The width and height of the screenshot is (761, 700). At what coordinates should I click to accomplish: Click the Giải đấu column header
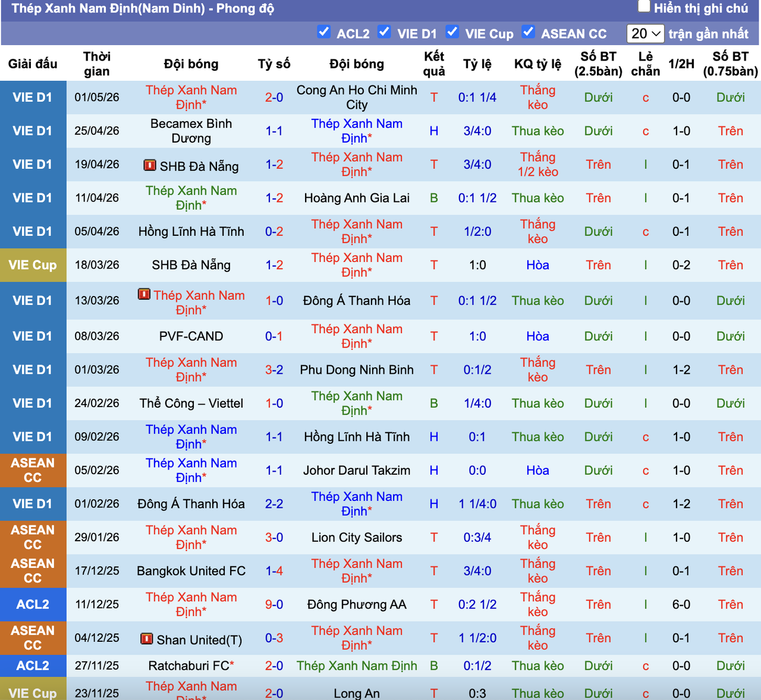click(x=33, y=64)
